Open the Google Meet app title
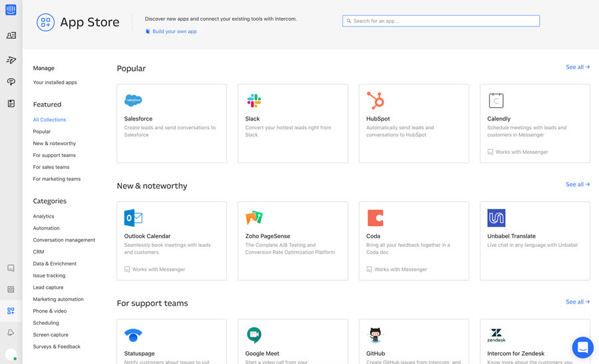Viewport: 599px width, 364px height. tap(262, 353)
